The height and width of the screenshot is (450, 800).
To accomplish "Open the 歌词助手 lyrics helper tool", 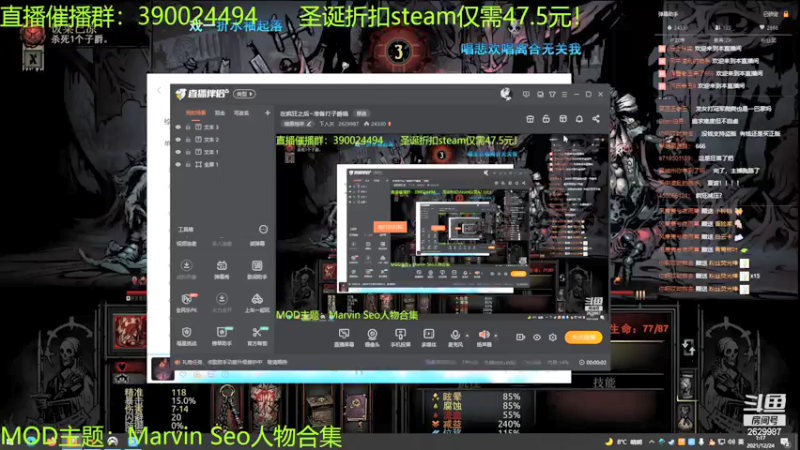I will coord(257,269).
